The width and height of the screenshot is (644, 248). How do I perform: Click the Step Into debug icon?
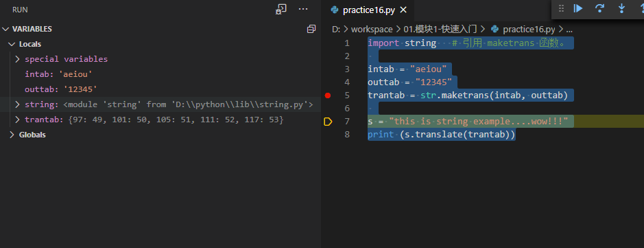point(621,8)
